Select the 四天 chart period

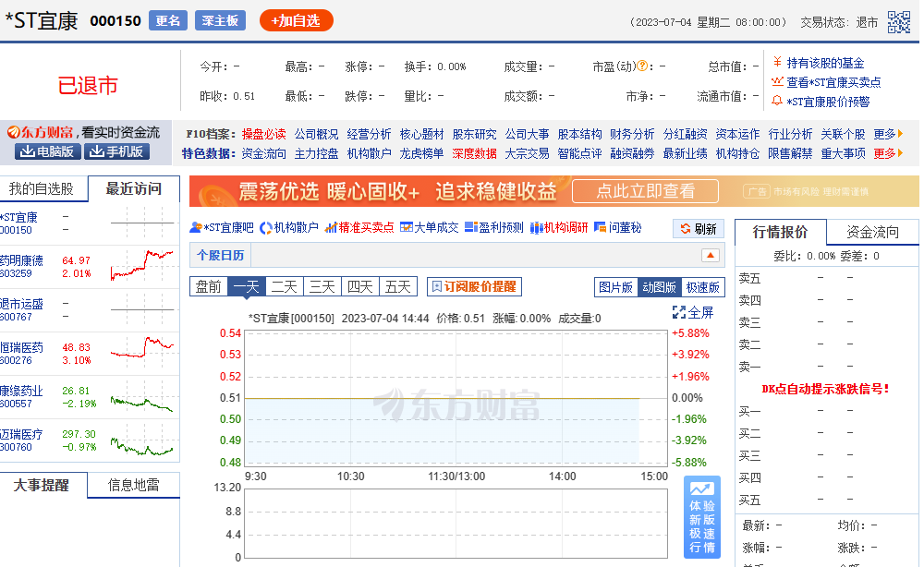[x=360, y=287]
